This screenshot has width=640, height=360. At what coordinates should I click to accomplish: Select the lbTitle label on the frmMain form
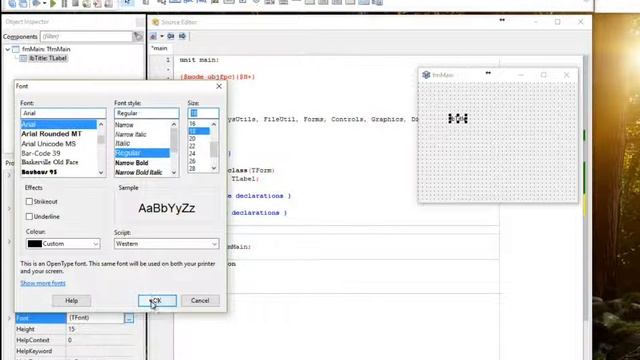[x=458, y=118]
